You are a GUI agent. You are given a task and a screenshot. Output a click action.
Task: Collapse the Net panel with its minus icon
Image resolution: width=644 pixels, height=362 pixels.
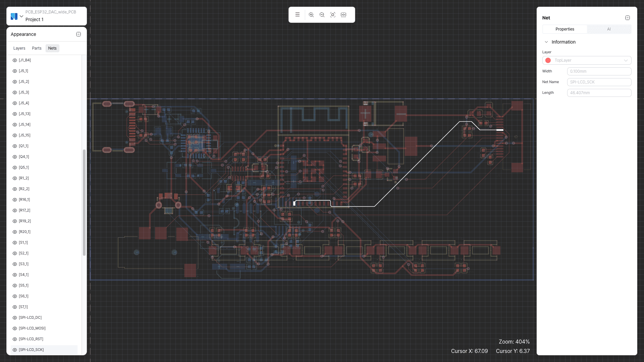coord(628,18)
